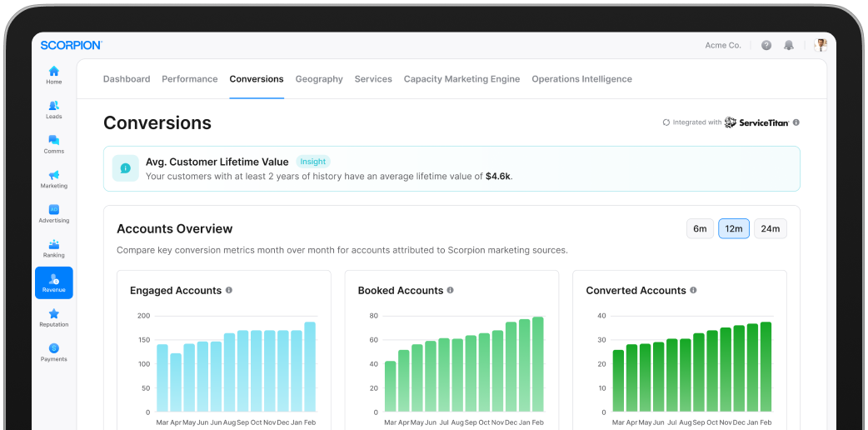Switch to the Geography tab

pos(319,79)
